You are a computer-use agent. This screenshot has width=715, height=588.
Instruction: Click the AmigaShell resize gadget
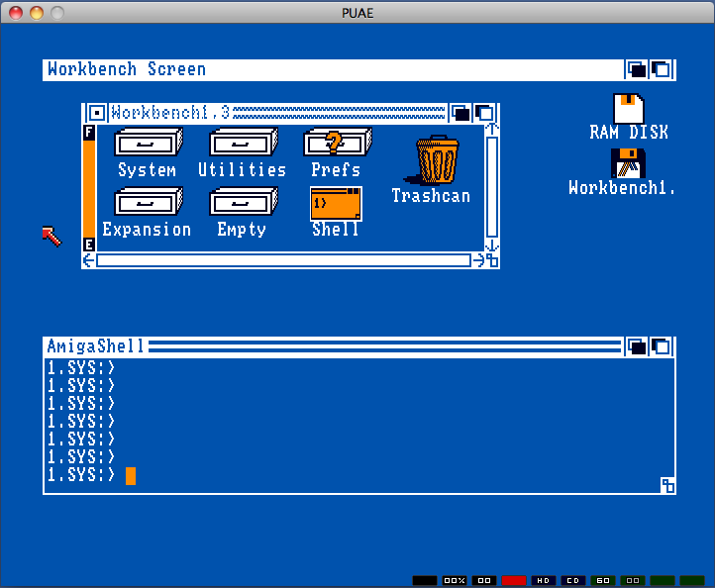[667, 485]
